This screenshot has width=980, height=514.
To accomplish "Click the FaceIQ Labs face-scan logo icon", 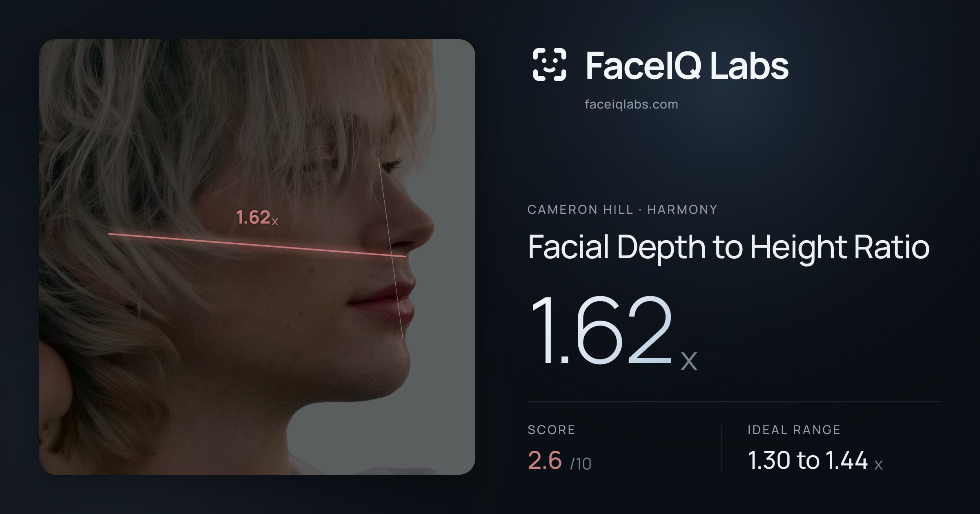I will coord(550,64).
